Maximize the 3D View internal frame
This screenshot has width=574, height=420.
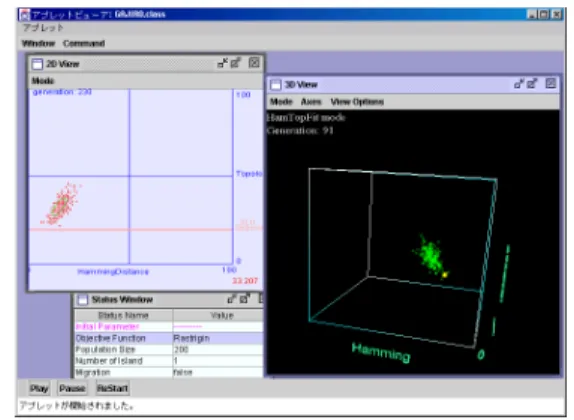click(532, 84)
